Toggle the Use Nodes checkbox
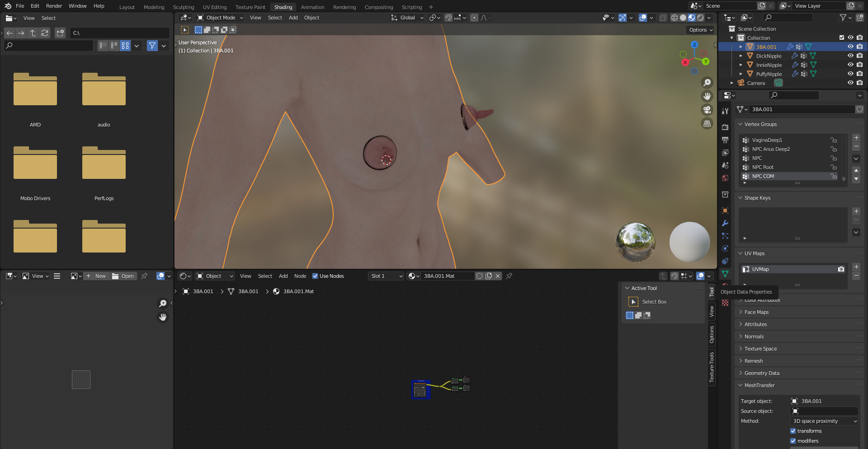 (315, 276)
